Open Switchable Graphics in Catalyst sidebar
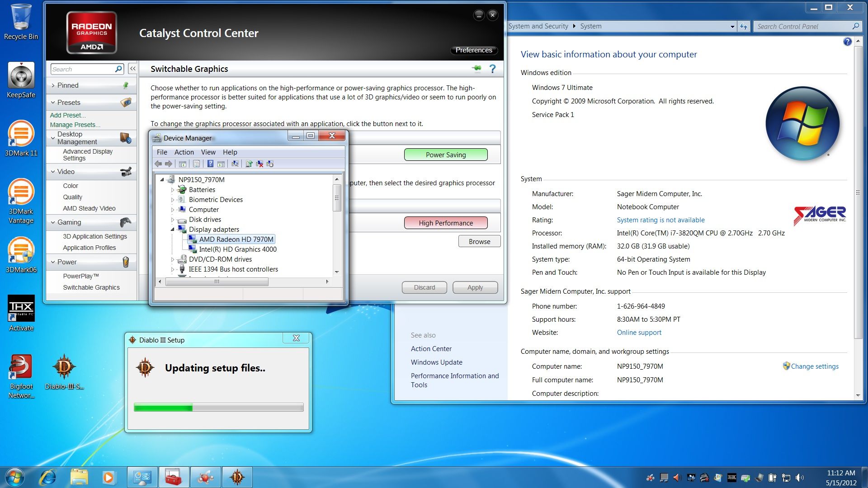 coord(91,287)
